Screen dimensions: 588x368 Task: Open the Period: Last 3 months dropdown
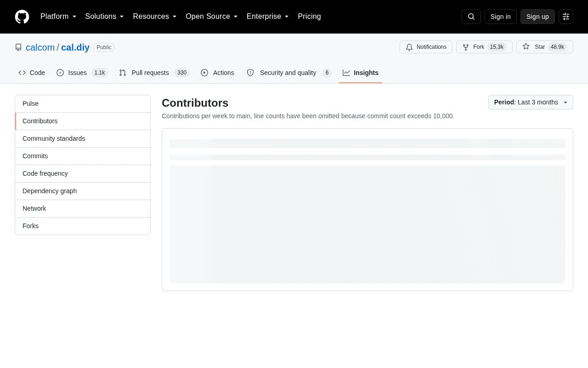point(531,102)
